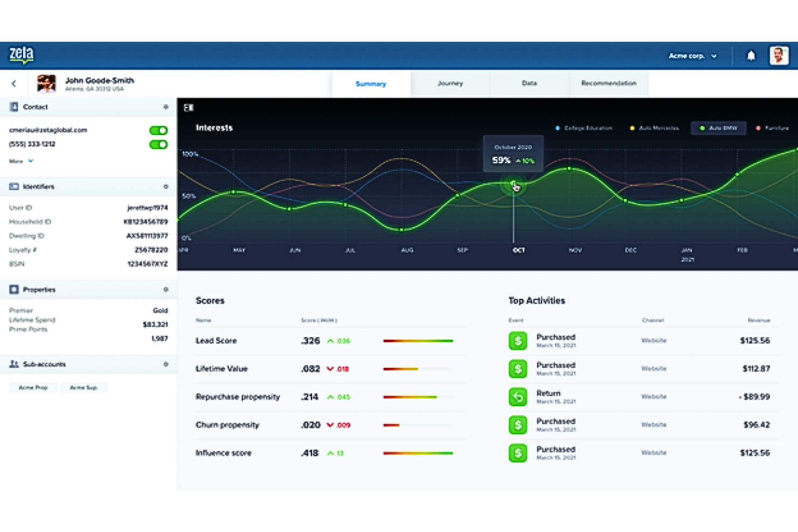
Task: Open the Acme corp. dropdown
Action: click(x=693, y=56)
